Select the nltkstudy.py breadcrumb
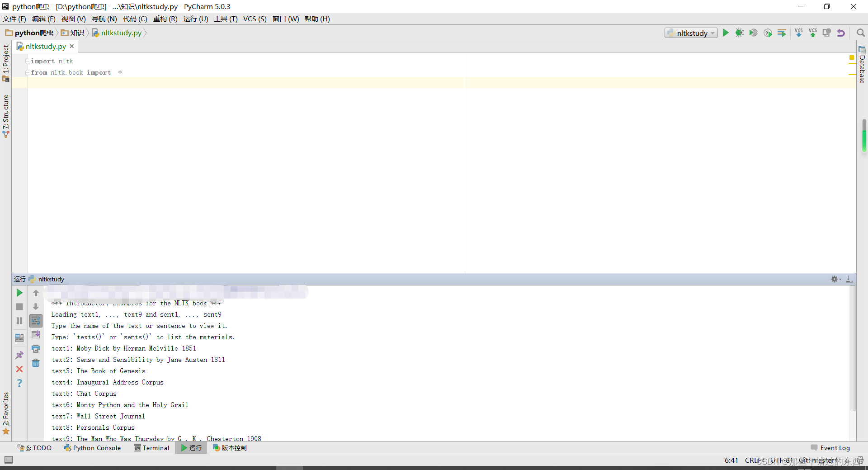868x470 pixels. point(117,33)
